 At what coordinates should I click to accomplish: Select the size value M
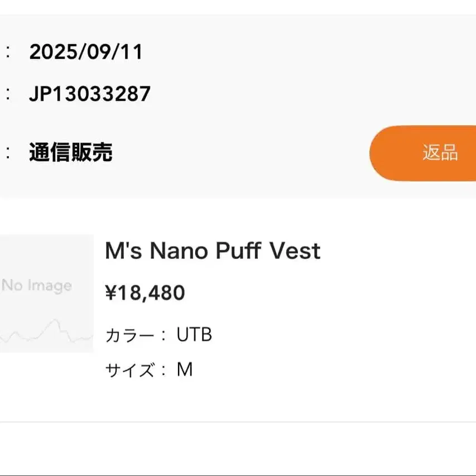[x=185, y=369]
